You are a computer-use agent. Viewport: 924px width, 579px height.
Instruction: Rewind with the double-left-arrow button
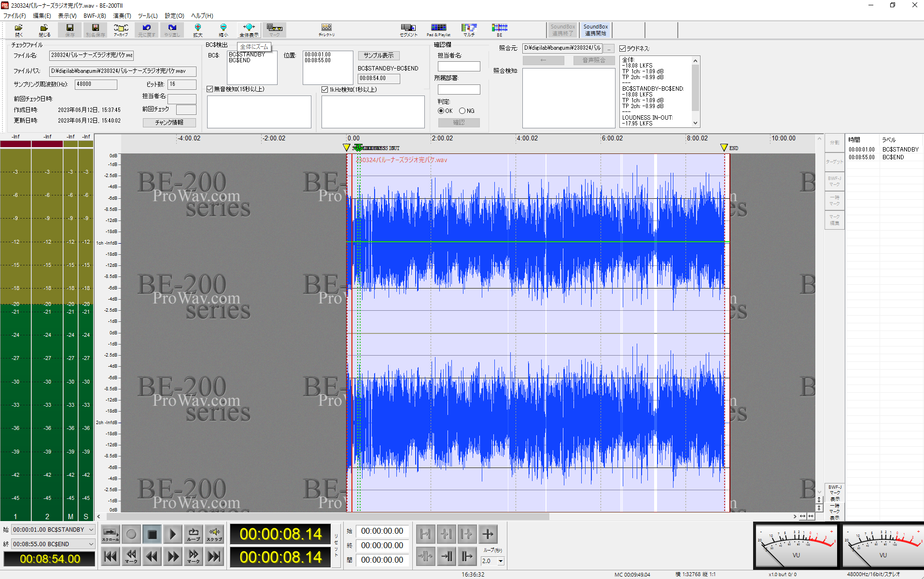pos(152,556)
